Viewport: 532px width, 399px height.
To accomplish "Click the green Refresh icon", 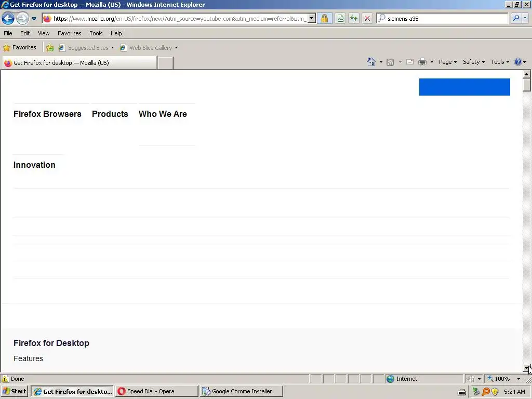I will tap(353, 18).
